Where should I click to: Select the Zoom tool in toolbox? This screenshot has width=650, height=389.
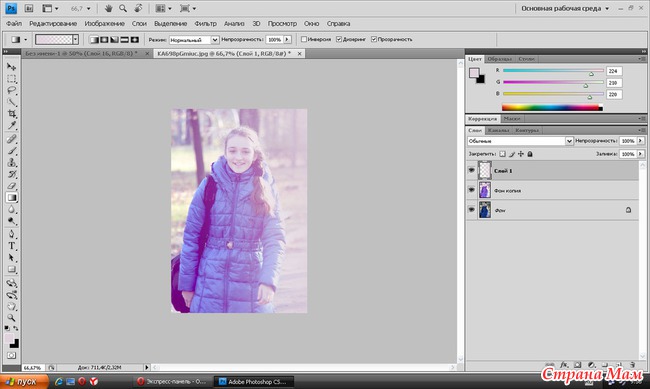12,318
